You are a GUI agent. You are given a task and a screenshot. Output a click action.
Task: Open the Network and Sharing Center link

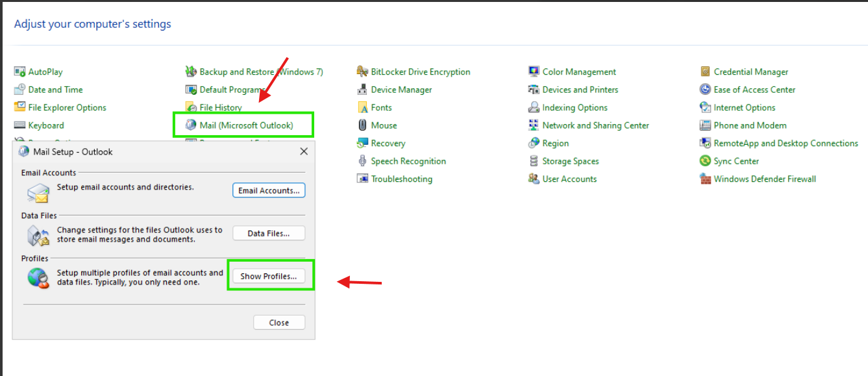(596, 125)
